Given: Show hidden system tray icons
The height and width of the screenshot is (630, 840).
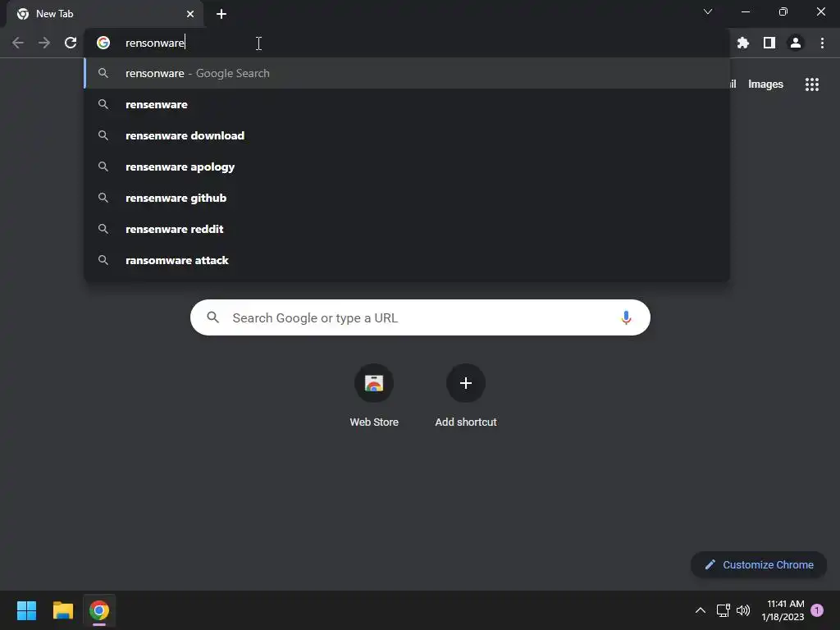Looking at the screenshot, I should point(700,610).
